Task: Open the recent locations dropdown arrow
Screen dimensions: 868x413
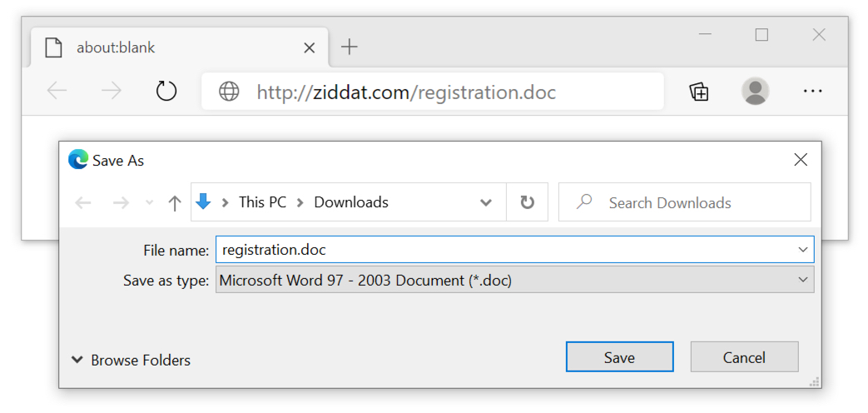Action: tap(149, 203)
